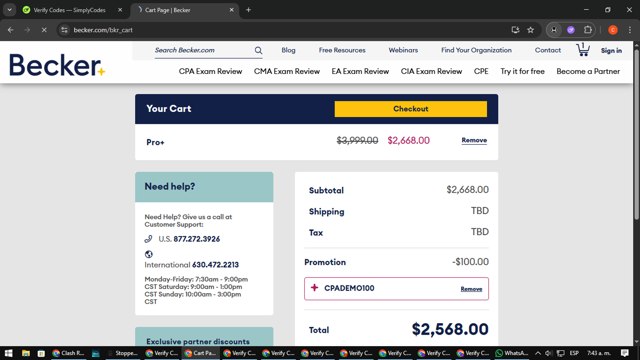Click the search magnifier icon
The image size is (640, 360).
[258, 50]
